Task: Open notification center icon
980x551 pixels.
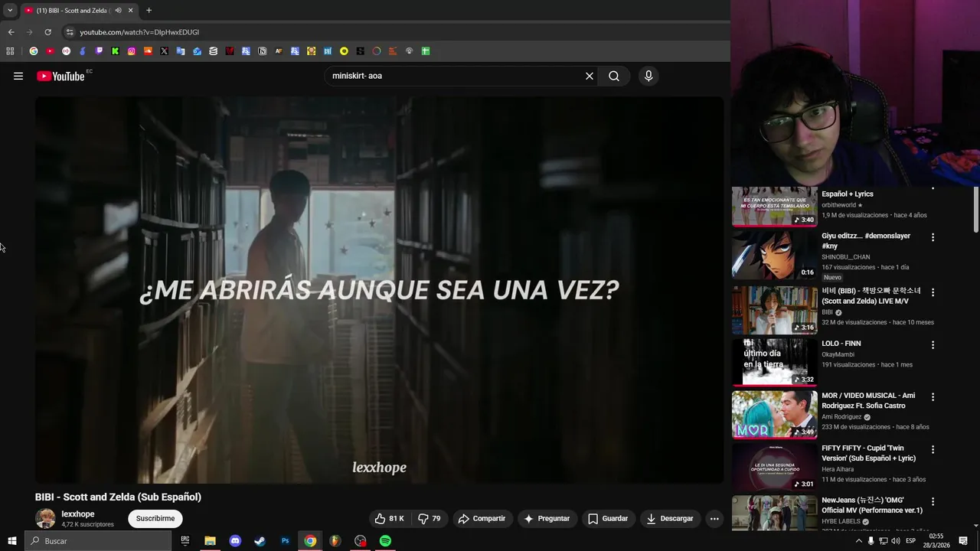Action: pos(963,541)
